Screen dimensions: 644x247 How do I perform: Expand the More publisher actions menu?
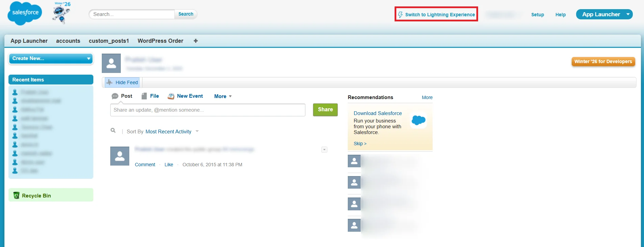[x=223, y=96]
